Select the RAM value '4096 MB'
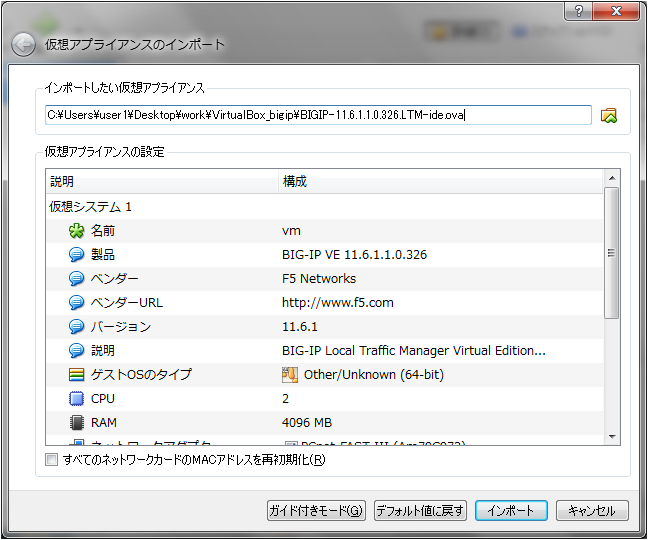 click(307, 423)
